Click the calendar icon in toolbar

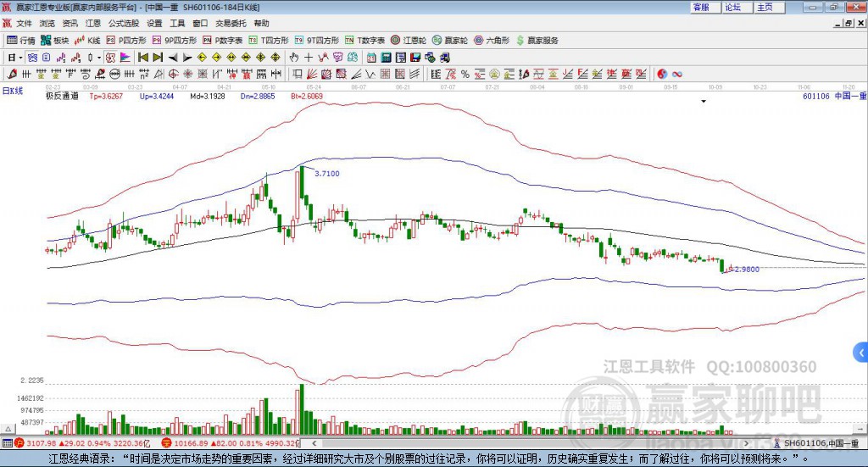[x=371, y=58]
